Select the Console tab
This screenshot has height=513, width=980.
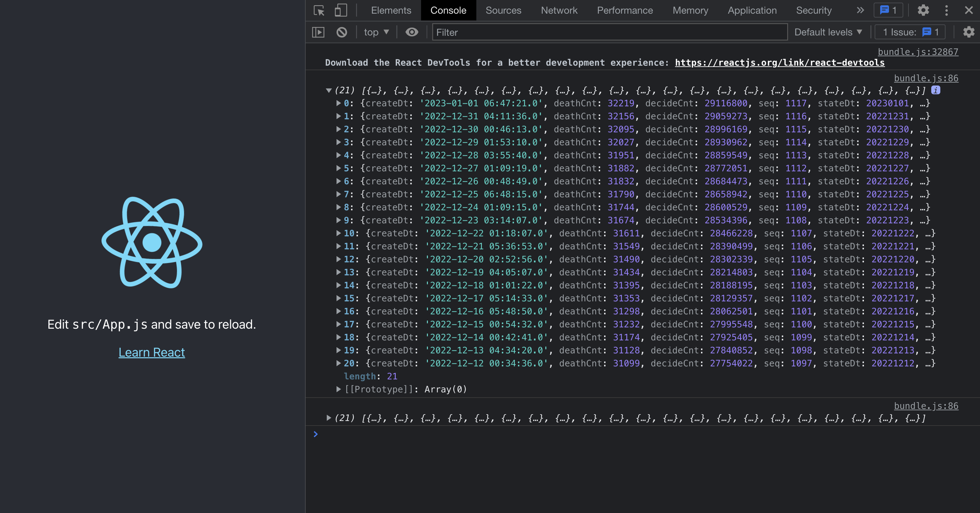[448, 10]
